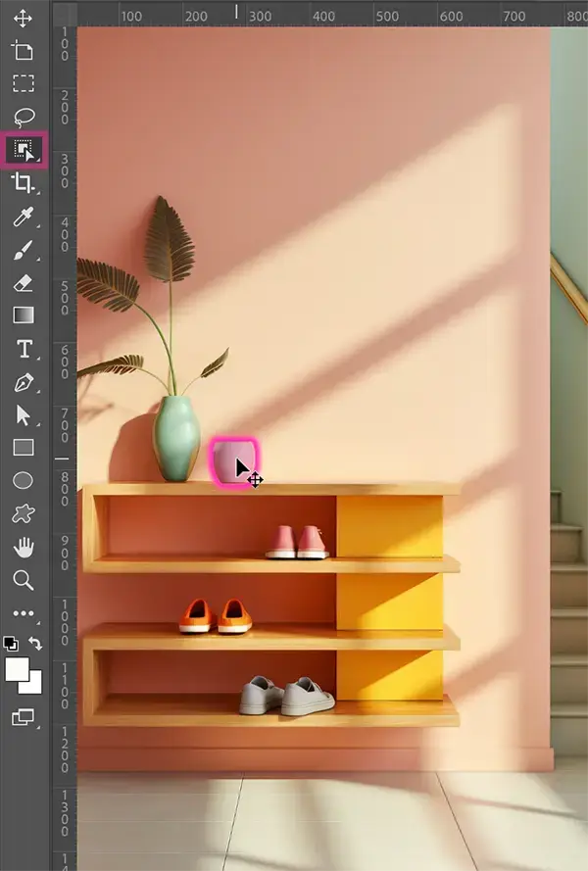
Task: Click the teal vase holding the plant
Action: 176,438
